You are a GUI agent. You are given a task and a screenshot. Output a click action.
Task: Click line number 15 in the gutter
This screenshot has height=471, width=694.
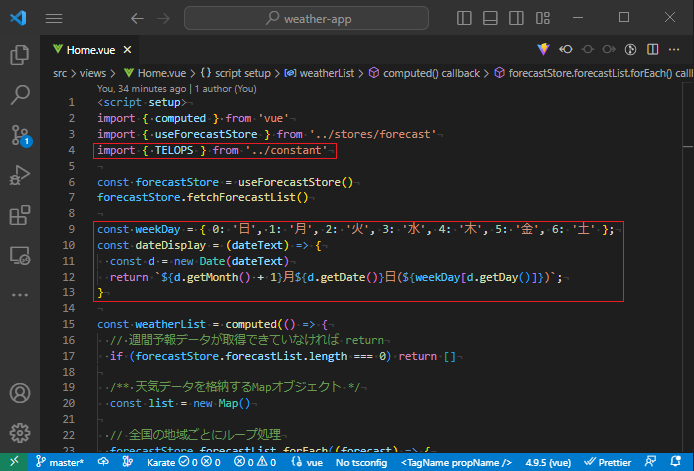tap(69, 324)
